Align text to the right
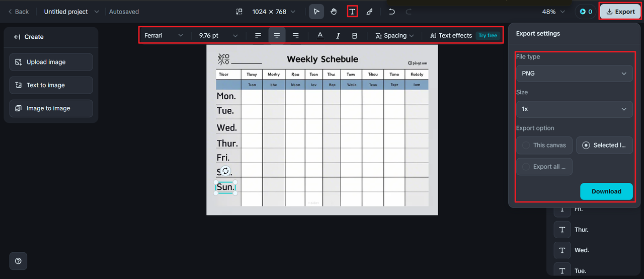The image size is (644, 279). [x=296, y=36]
